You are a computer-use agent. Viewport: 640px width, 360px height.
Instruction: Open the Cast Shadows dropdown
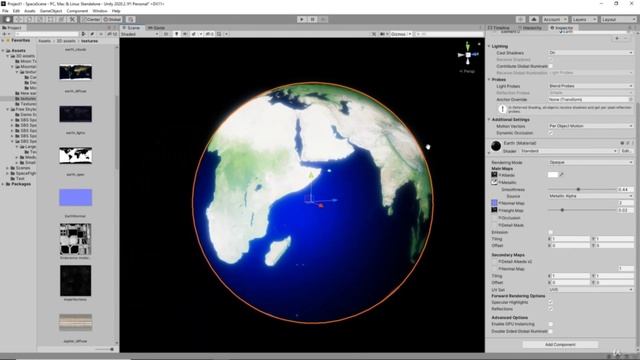point(591,53)
